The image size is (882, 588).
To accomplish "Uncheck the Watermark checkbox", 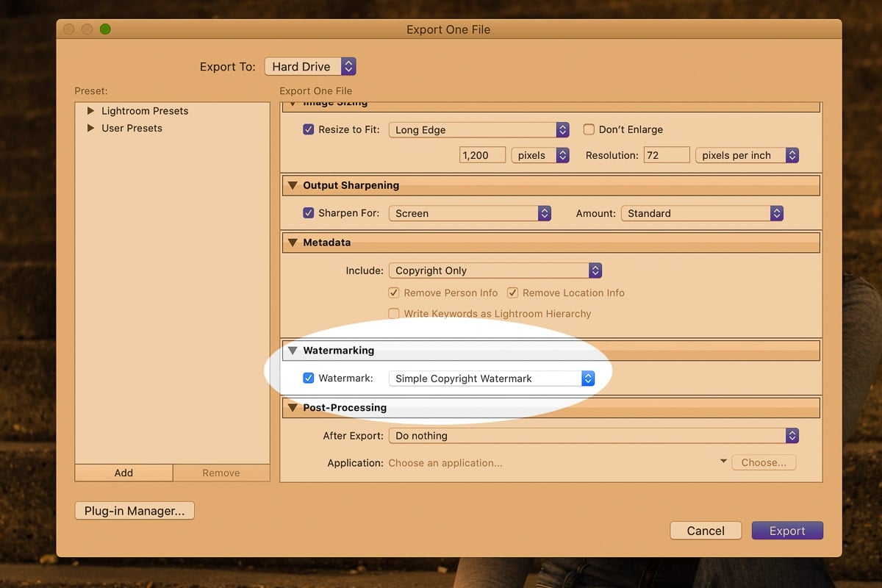I will click(x=309, y=379).
